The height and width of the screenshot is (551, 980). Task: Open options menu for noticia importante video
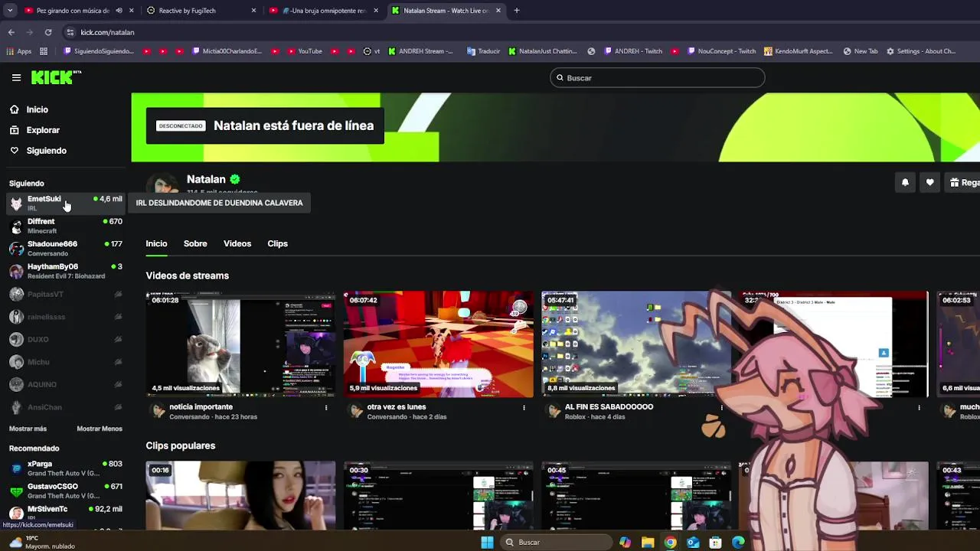pos(326,407)
